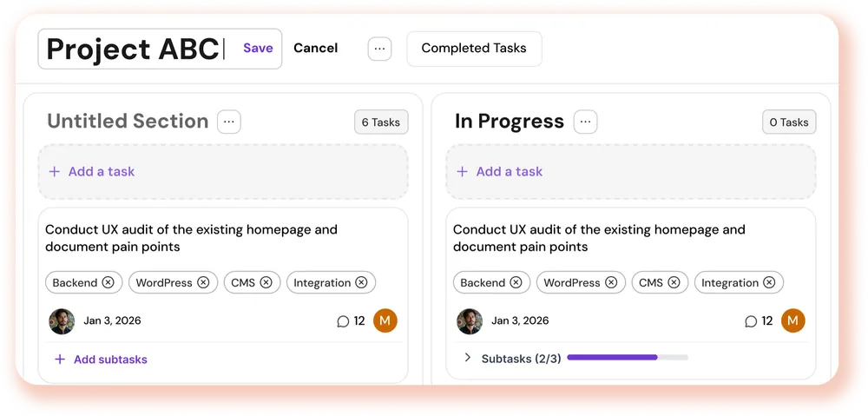
Task: Click Add a task in In Progress
Action: click(x=631, y=172)
